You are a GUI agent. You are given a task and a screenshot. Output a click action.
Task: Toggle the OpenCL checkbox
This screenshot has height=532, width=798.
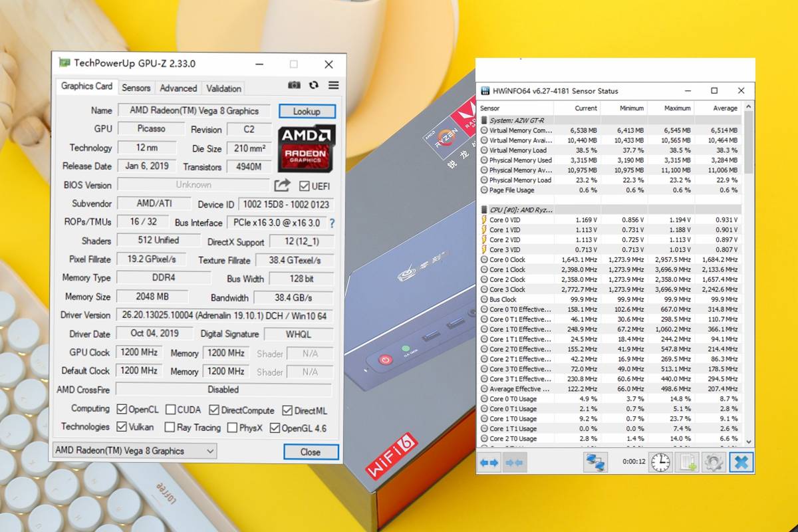pos(122,410)
